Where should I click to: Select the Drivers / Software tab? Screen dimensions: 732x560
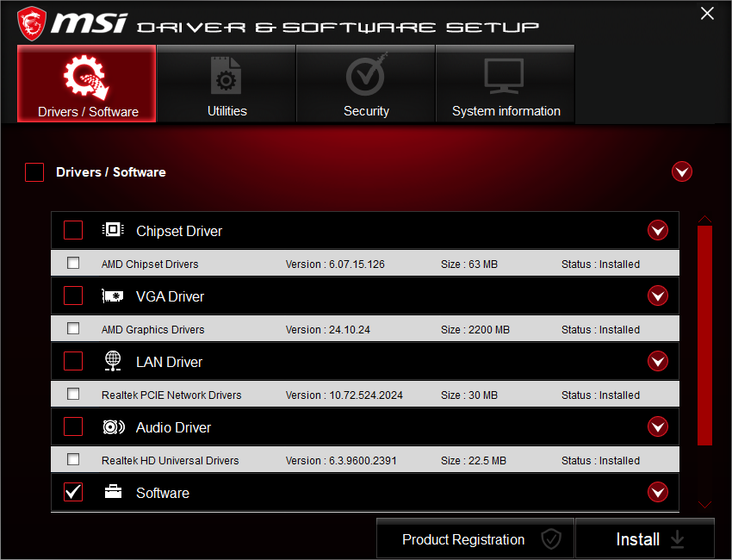(87, 84)
